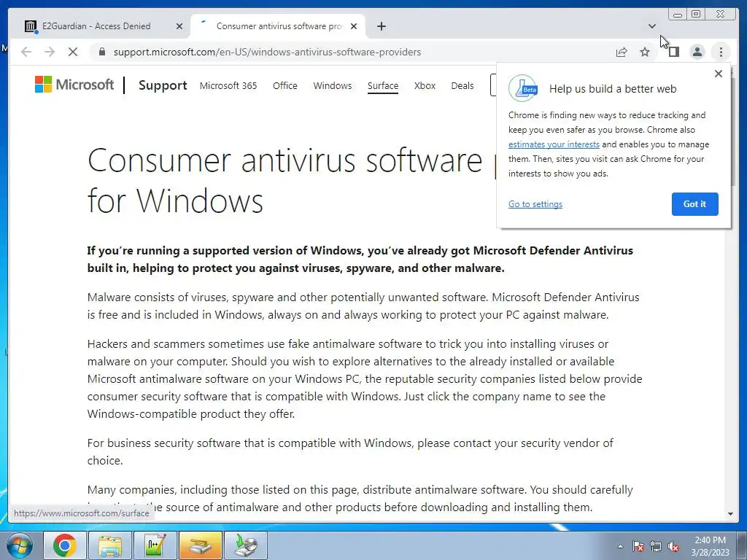Open the yellow scanner taskbar app
Viewport: 747px width, 560px height.
click(x=201, y=545)
